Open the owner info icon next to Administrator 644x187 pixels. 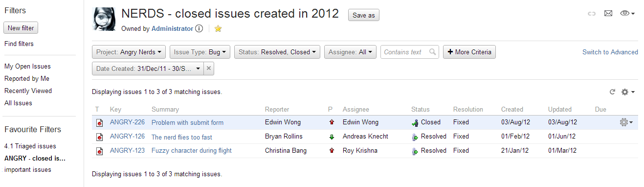coord(199,29)
